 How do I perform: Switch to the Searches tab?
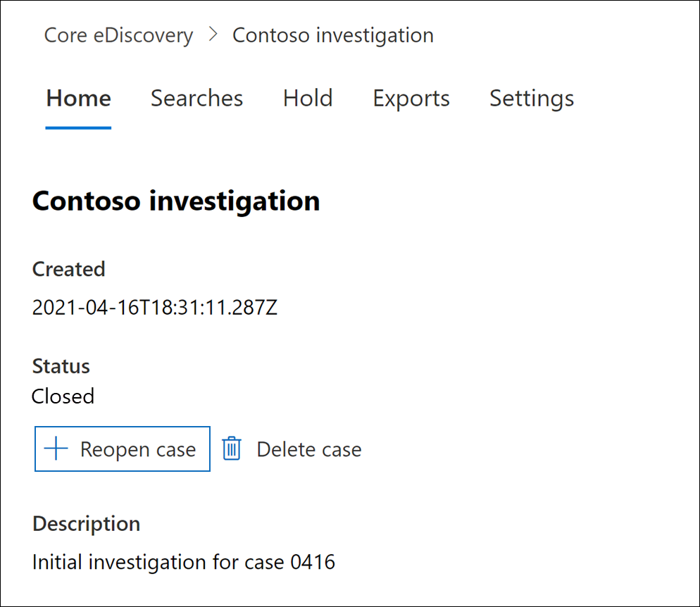pyautogui.click(x=196, y=99)
